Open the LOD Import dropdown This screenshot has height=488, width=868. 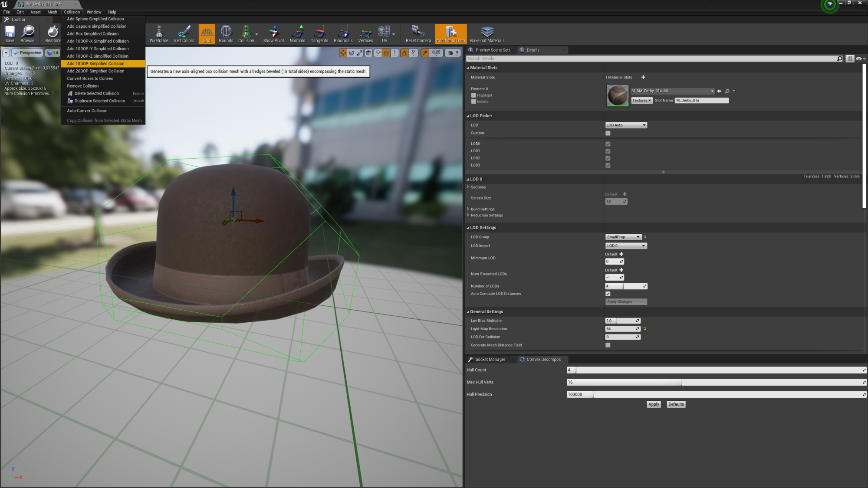pyautogui.click(x=625, y=246)
